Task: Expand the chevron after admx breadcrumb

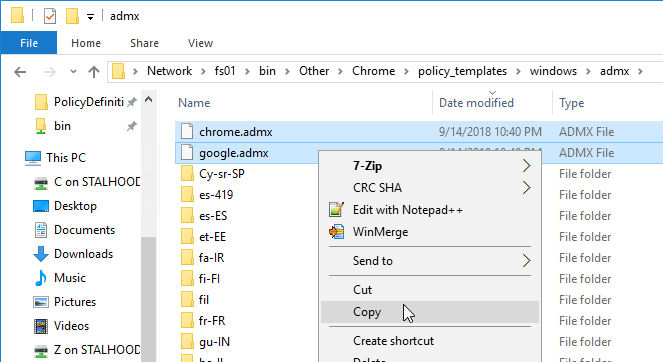Action: tap(641, 71)
